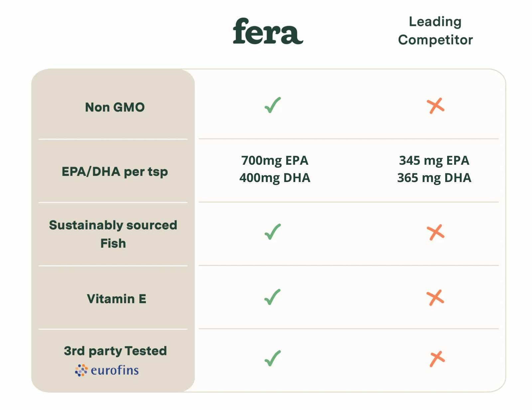Click green checkmark in Sustainably sourced Fish row

pos(273,232)
